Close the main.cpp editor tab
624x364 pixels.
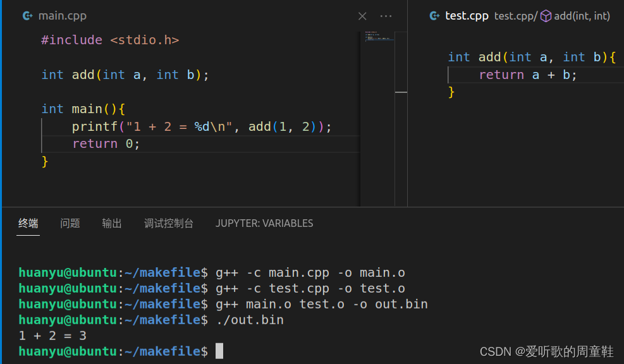(362, 16)
